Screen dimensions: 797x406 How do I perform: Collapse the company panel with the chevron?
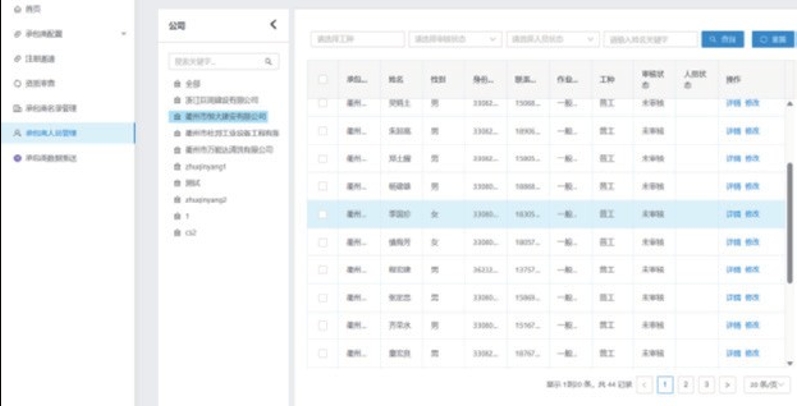pos(273,25)
